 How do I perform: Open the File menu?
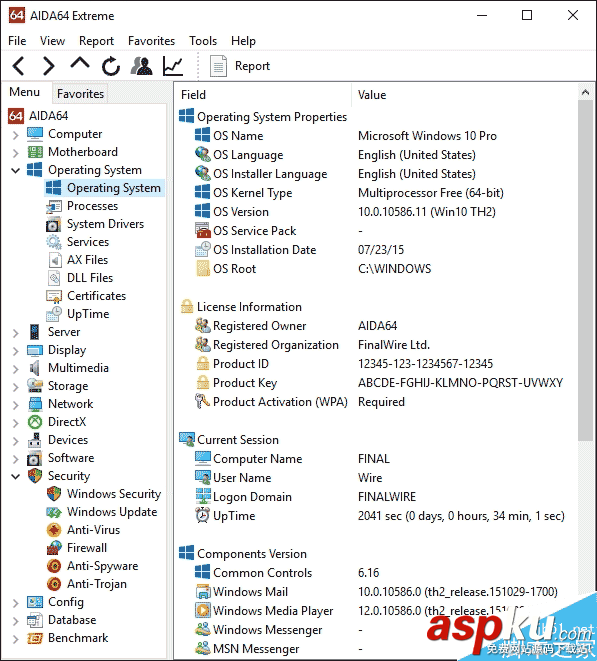tap(17, 41)
